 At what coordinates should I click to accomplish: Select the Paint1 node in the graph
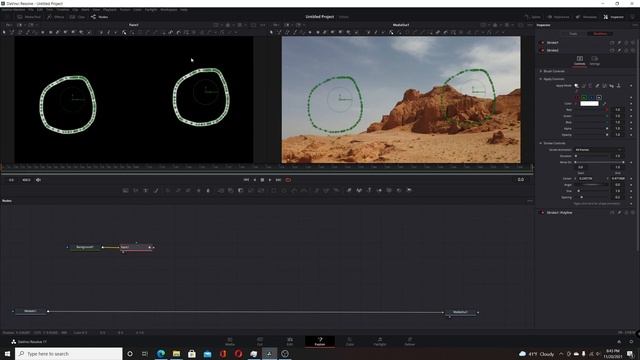pos(136,247)
